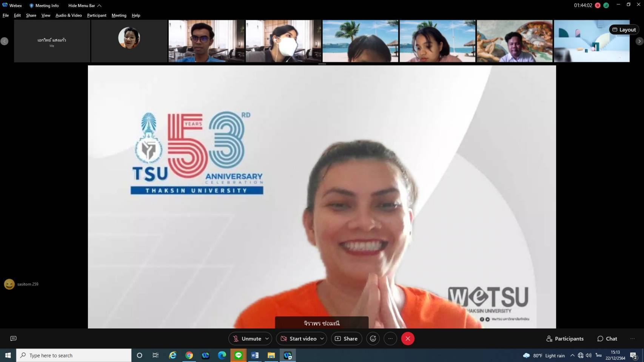The width and height of the screenshot is (644, 362).
Task: Click the Windows Start button
Action: [x=8, y=355]
